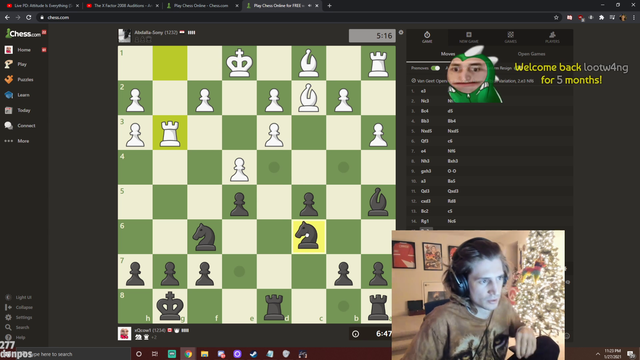This screenshot has height=360, width=640.
Task: Toggle the Premoves switch
Action: pyautogui.click(x=435, y=68)
